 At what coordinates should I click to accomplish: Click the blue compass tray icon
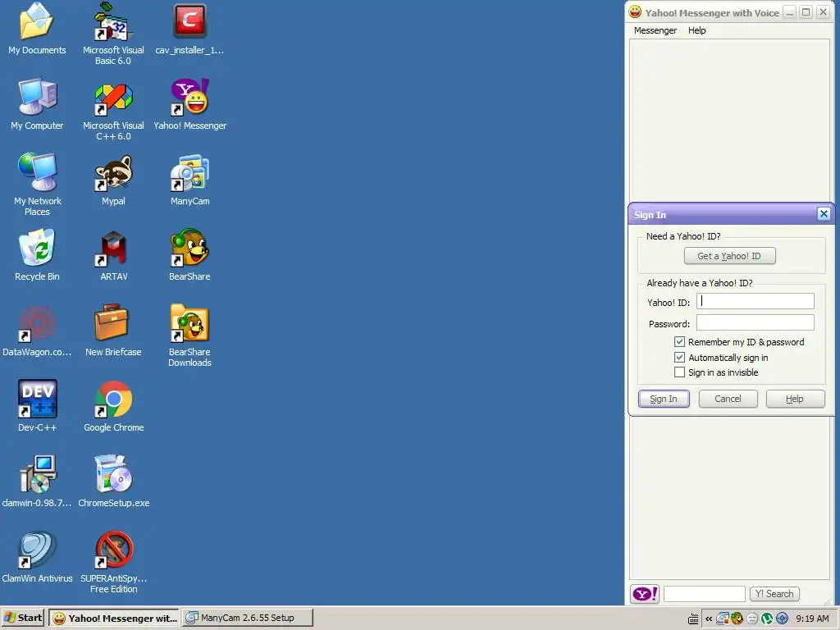coord(782,619)
